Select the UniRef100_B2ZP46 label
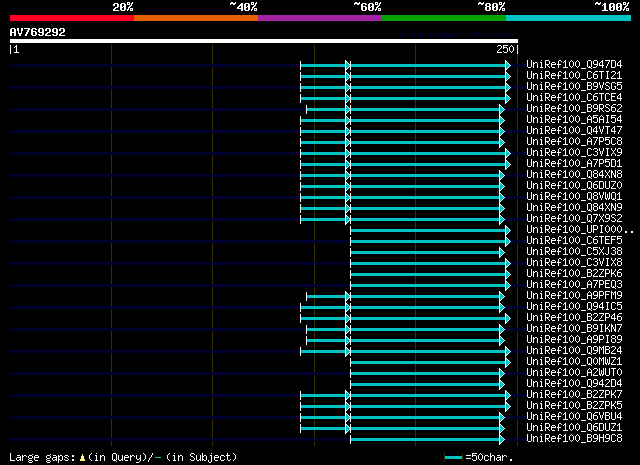 [574, 318]
